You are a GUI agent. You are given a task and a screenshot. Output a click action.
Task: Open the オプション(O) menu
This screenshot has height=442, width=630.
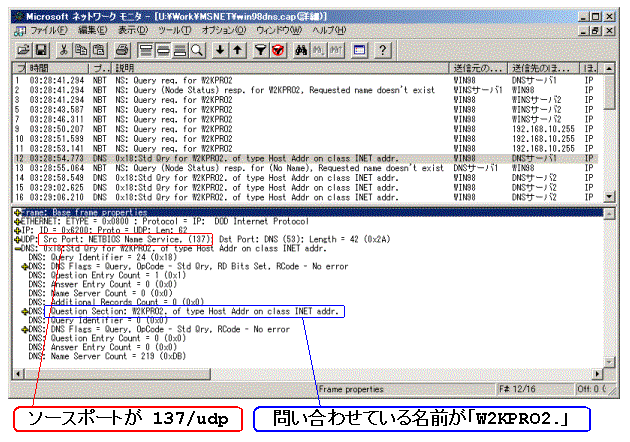click(x=223, y=31)
